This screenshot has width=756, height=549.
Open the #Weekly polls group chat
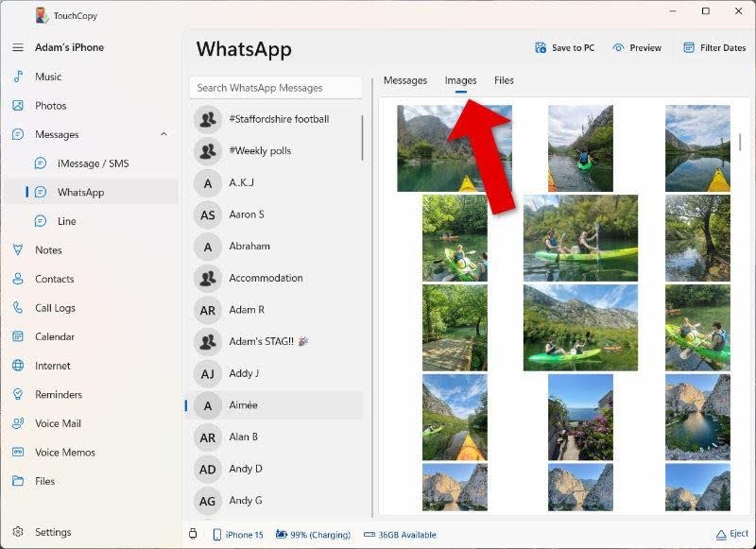tap(275, 151)
